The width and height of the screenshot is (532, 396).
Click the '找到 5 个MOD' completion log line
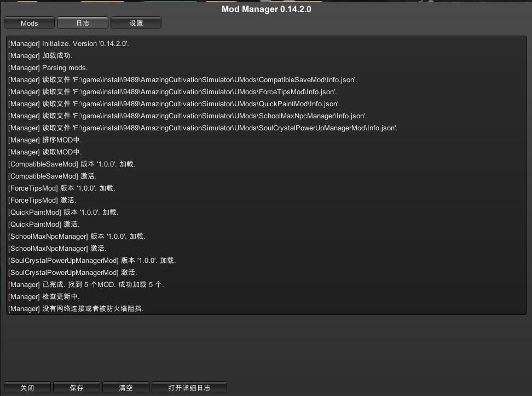coord(86,284)
